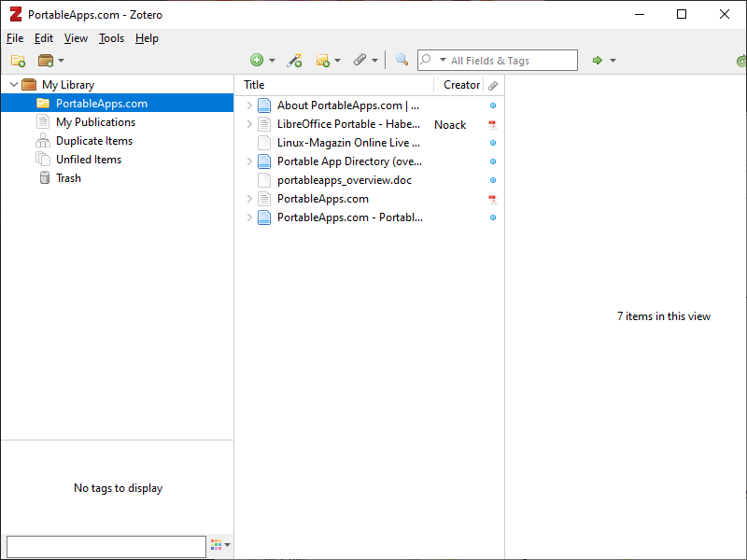The width and height of the screenshot is (747, 560).
Task: Open the Edit menu
Action: (44, 38)
